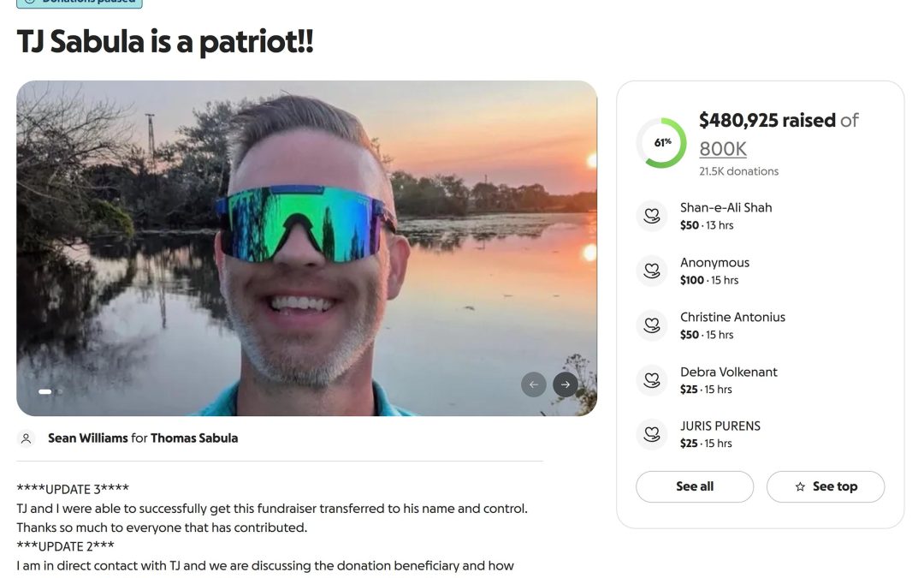The image size is (924, 578).
Task: Click the heart icon beside JURIS PURENS
Action: tap(652, 433)
